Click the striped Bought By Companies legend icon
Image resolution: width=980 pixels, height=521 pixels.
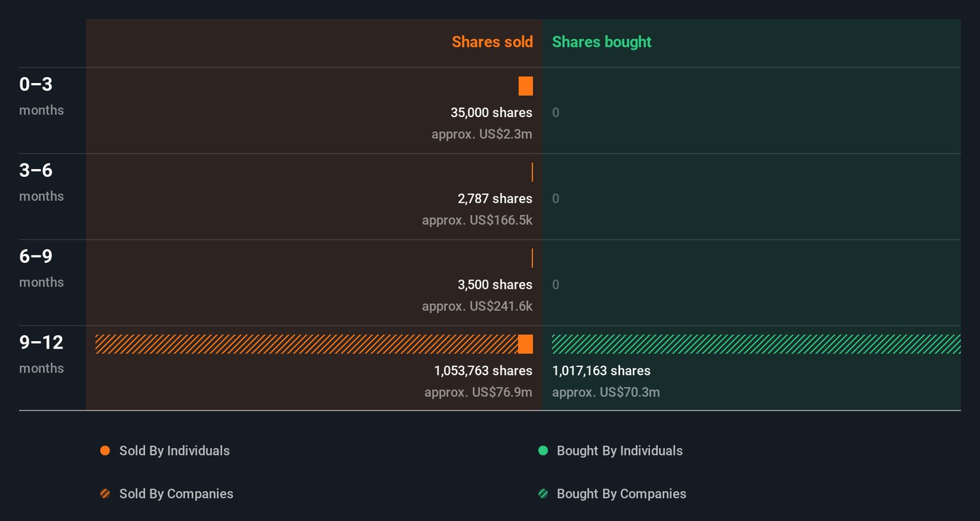543,494
